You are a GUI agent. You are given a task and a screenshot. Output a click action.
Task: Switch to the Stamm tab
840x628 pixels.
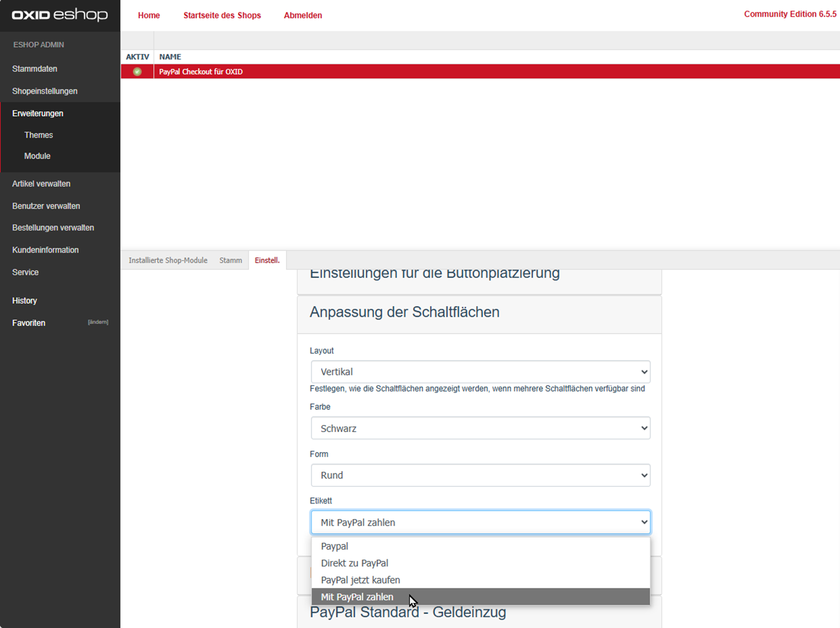pyautogui.click(x=231, y=260)
